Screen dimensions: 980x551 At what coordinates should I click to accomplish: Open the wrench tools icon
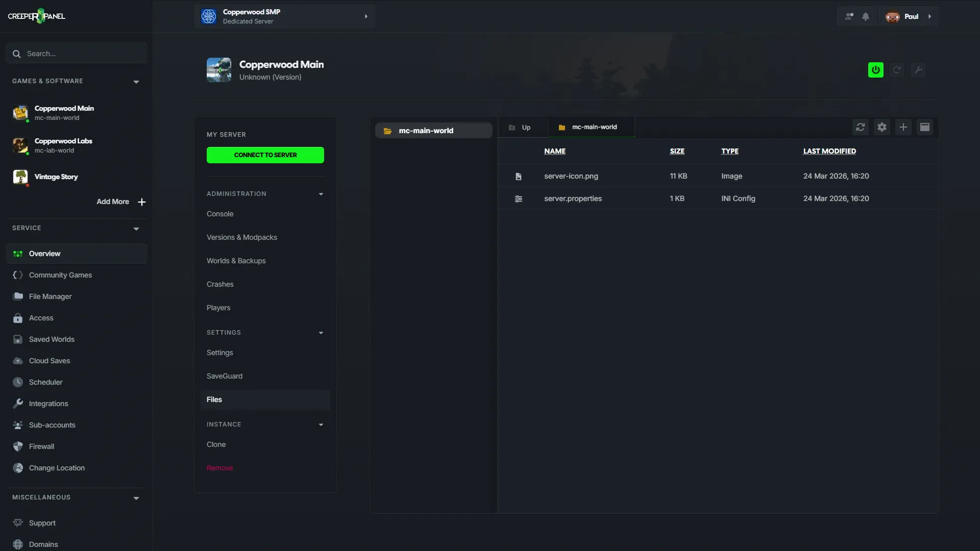(918, 70)
